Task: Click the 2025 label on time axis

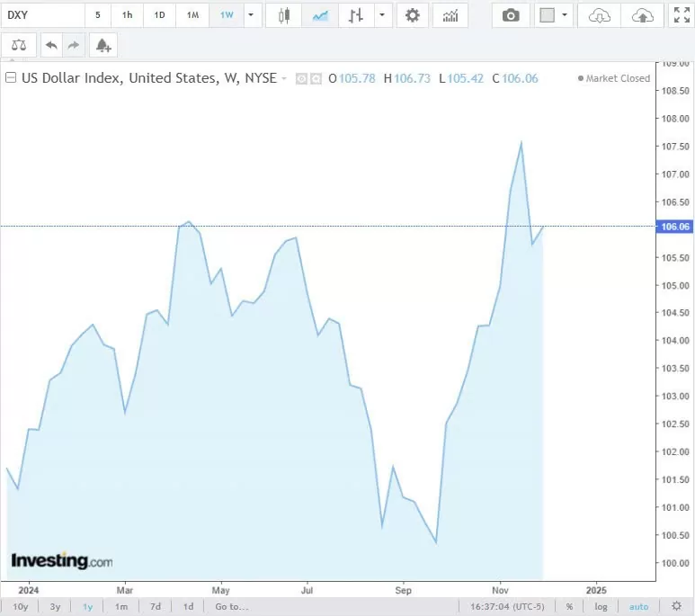Action: coord(596,590)
